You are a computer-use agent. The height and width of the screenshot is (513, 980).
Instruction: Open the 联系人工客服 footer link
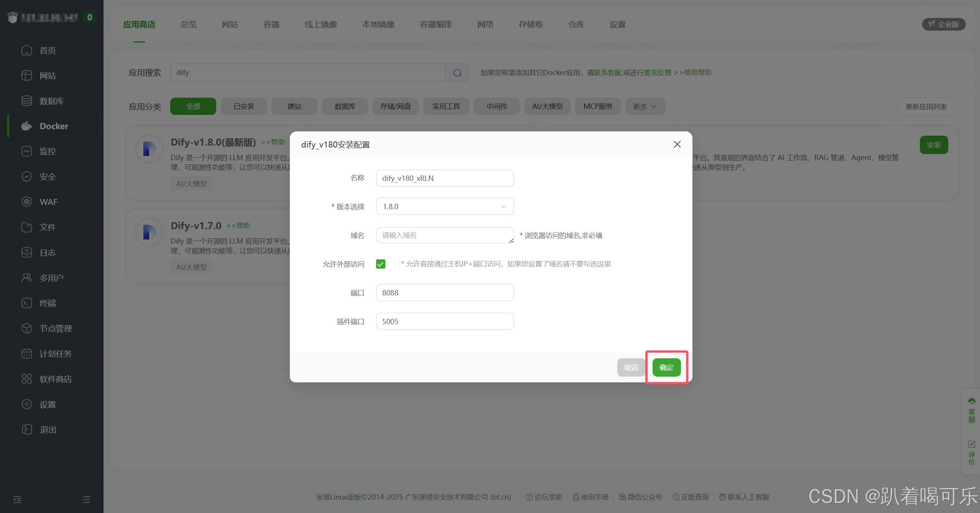(744, 497)
